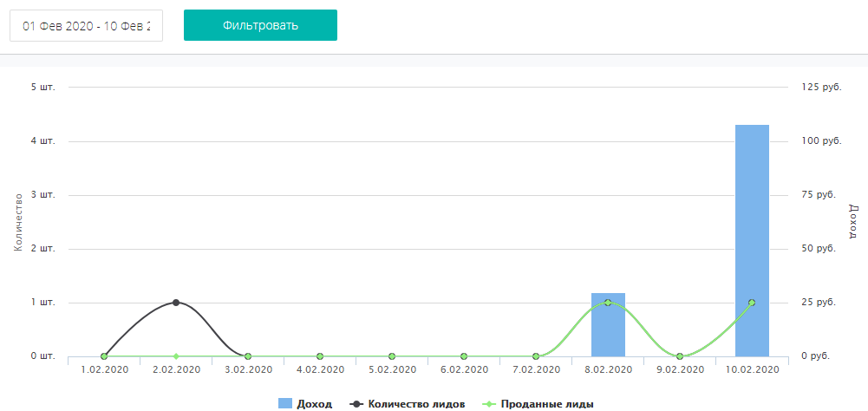The height and width of the screenshot is (411, 868).
Task: Click the data point at 5.02.2020
Action: point(392,356)
